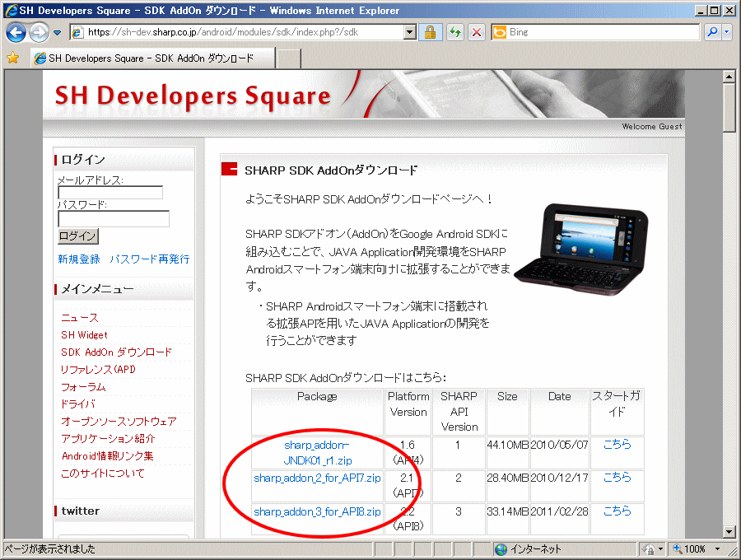Open the リファレンス(API) menu item
The height and width of the screenshot is (560, 741).
(x=98, y=370)
